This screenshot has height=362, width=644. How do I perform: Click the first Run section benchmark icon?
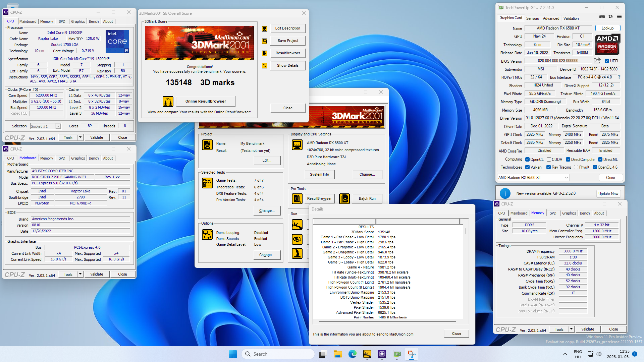(297, 225)
